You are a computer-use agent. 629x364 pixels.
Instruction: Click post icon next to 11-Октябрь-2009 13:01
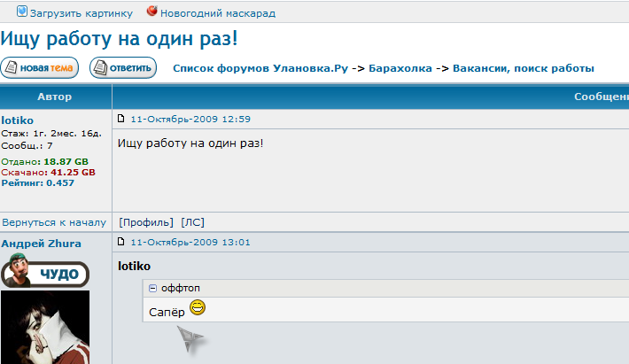(x=120, y=241)
